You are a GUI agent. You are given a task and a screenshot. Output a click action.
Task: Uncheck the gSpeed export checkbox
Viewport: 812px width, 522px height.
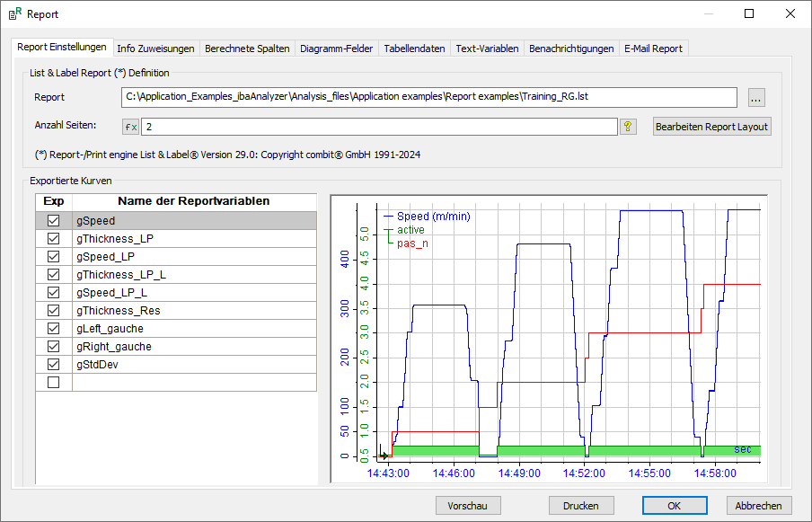(x=53, y=221)
